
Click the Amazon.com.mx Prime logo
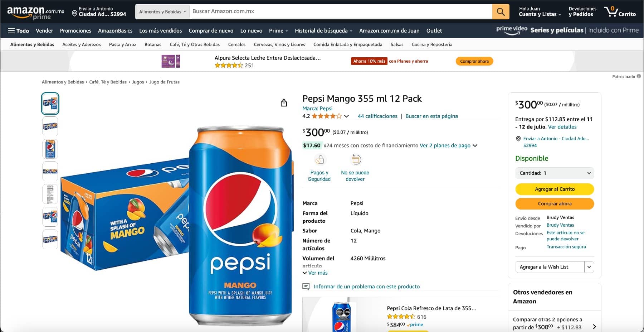pos(35,13)
